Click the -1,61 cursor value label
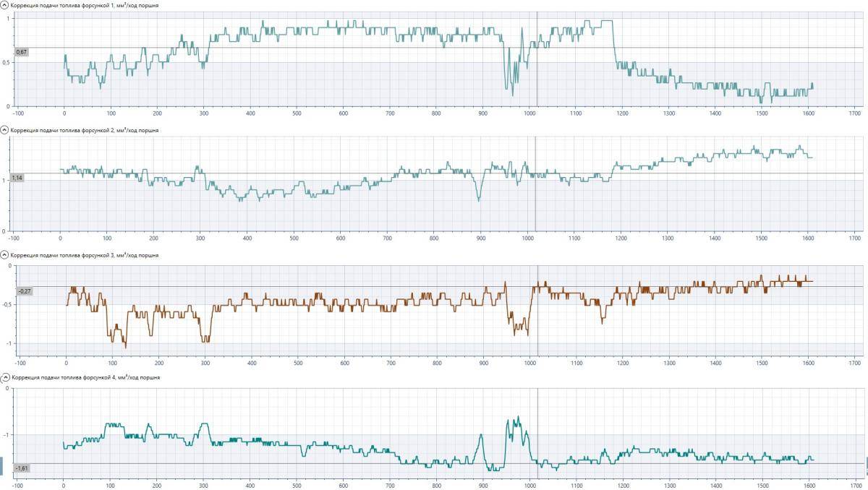 tap(22, 468)
